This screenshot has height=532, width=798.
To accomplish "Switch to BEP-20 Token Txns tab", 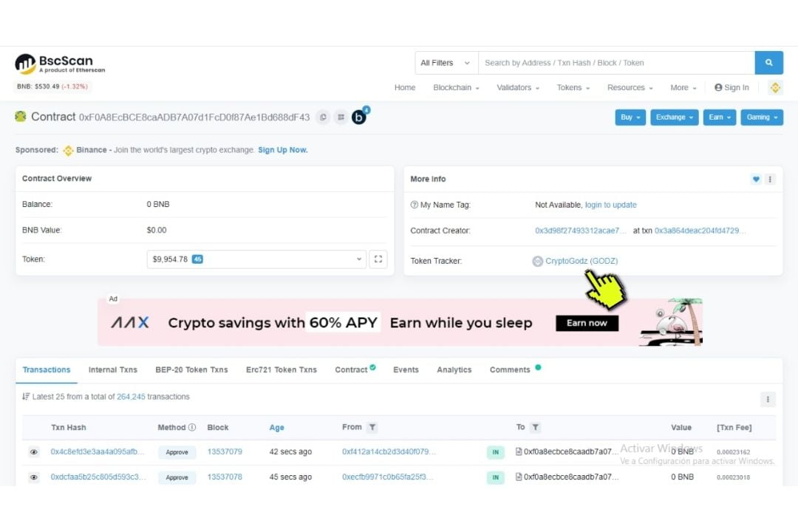I will tap(191, 370).
